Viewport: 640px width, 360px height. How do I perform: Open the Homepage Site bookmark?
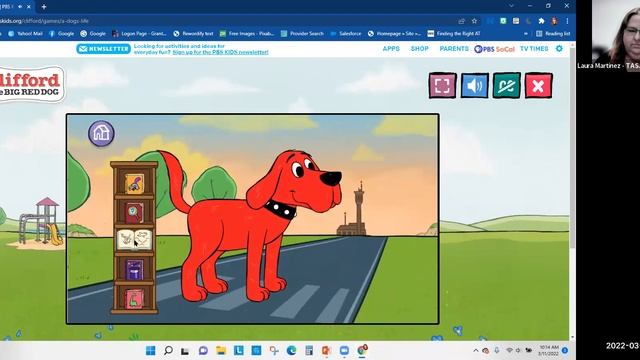394,33
